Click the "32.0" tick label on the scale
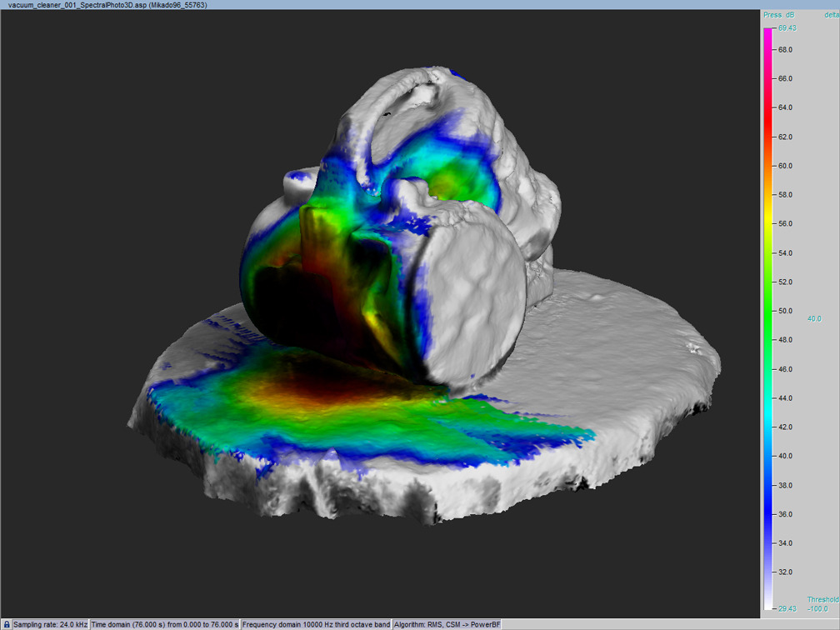The image size is (840, 630). click(785, 572)
